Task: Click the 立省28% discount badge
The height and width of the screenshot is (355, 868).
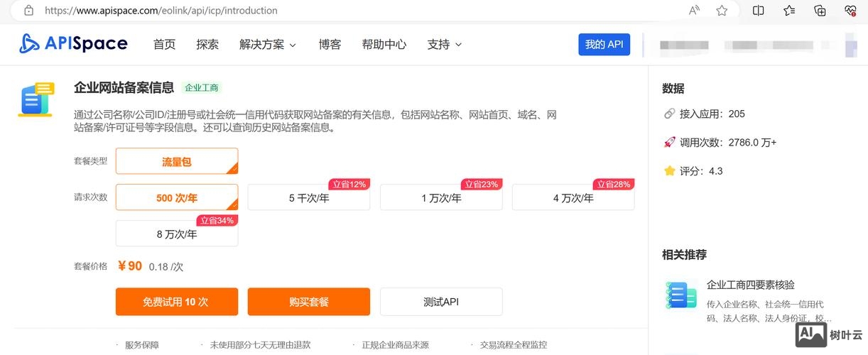Action: point(613,184)
